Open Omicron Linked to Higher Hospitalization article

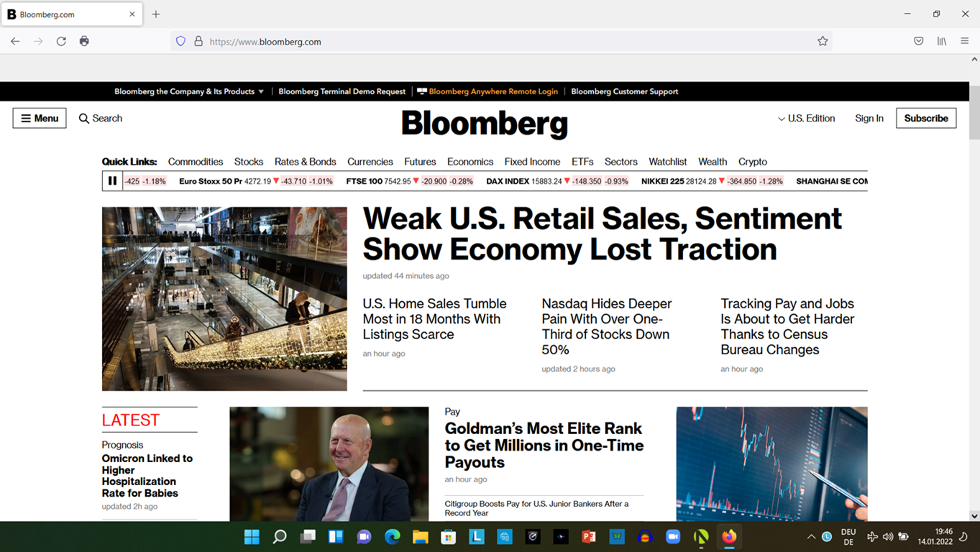pyautogui.click(x=147, y=476)
